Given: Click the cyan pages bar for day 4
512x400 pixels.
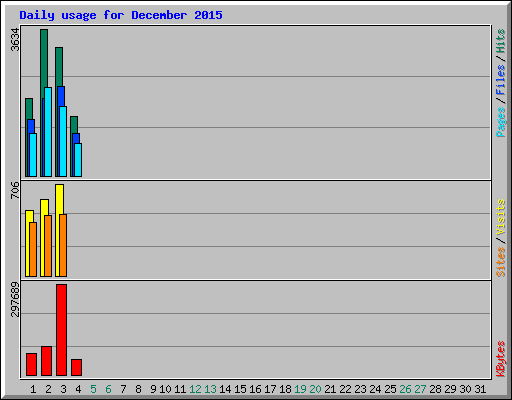Looking at the screenshot, I should click(78, 160).
